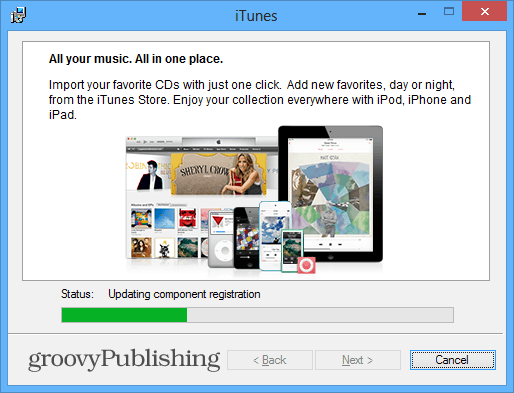The image size is (514, 393).
Task: Click the disabled Back button
Action: [x=270, y=360]
